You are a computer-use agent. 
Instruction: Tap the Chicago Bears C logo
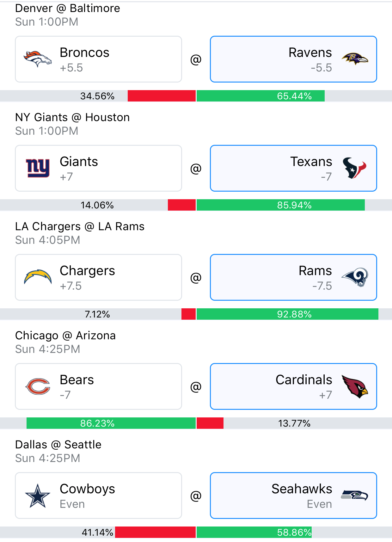click(x=38, y=386)
